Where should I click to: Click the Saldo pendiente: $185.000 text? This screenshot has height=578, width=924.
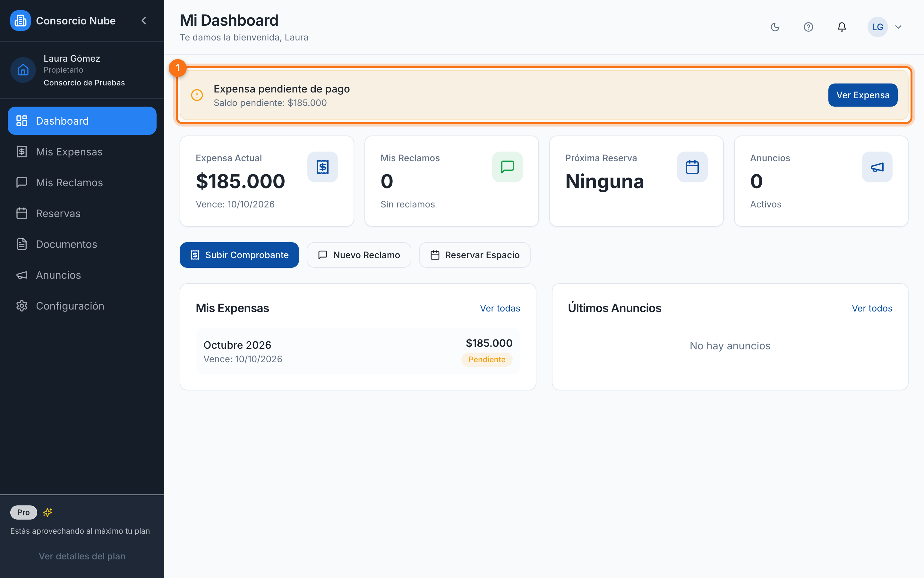270,103
